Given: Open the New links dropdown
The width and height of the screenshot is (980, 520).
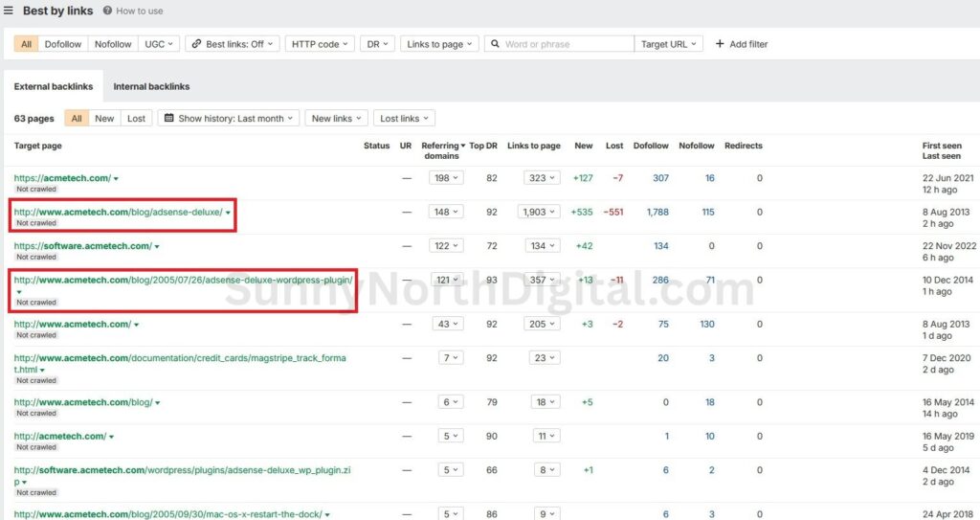Looking at the screenshot, I should tap(337, 118).
